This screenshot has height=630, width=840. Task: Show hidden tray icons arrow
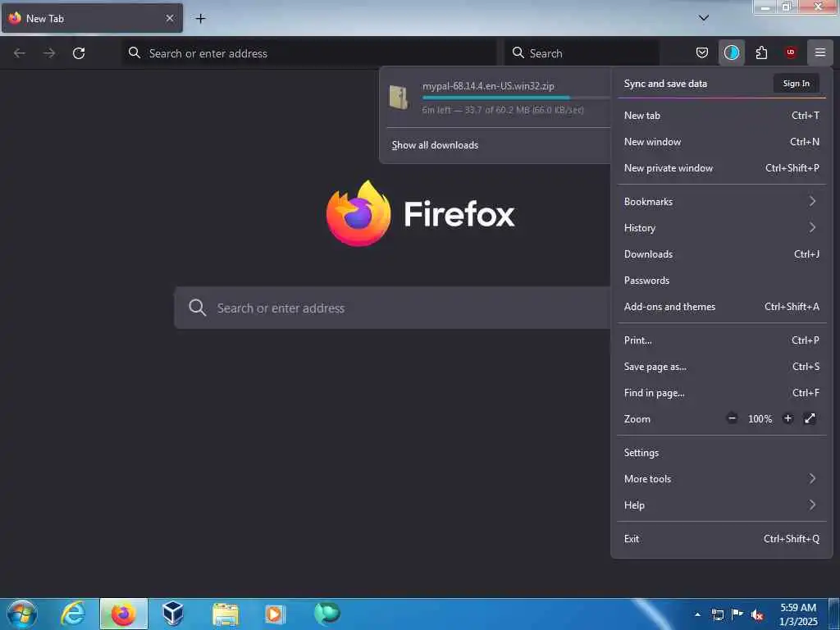[x=697, y=614]
